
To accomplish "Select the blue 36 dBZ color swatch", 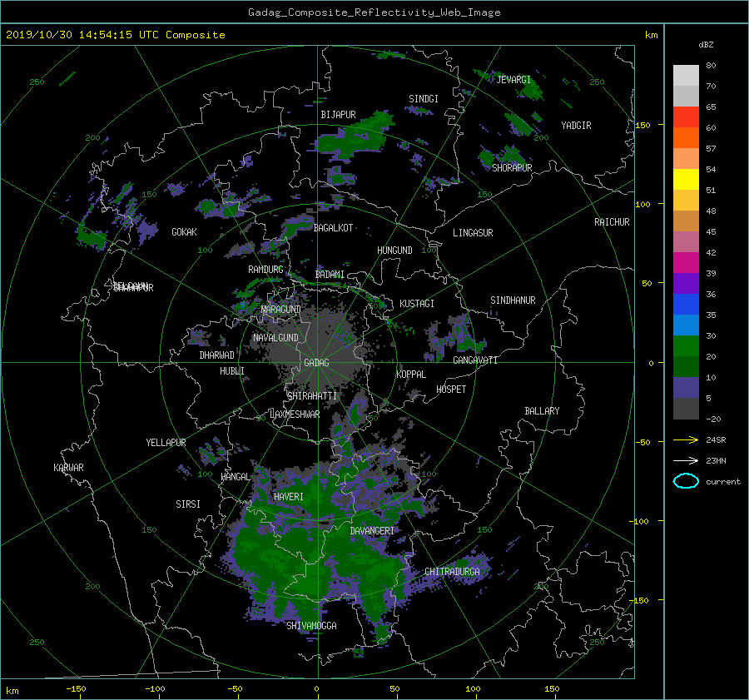I will tap(686, 304).
